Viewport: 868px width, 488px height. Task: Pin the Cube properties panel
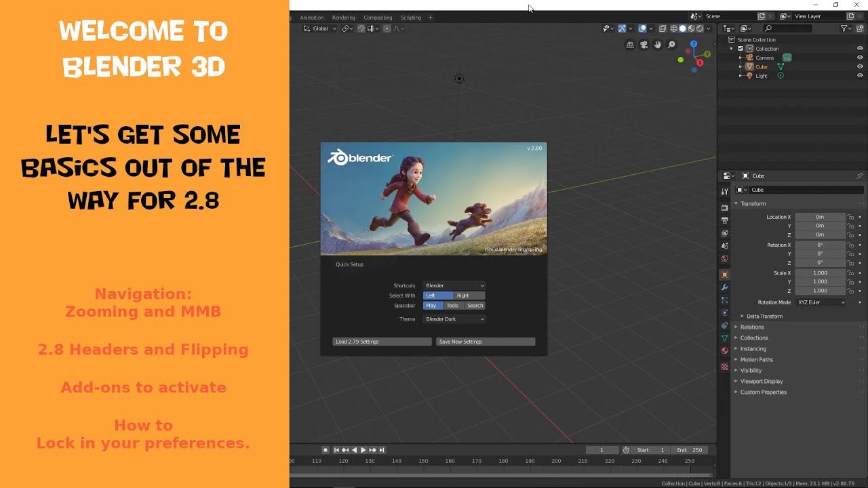860,176
